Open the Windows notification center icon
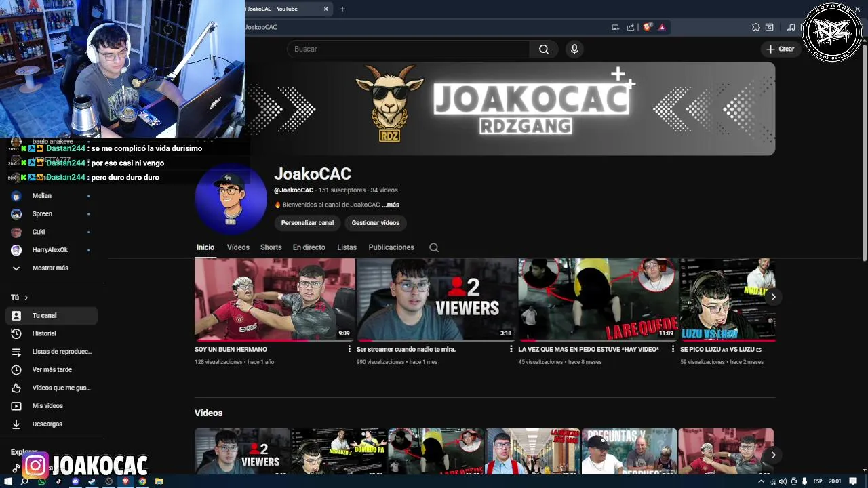This screenshot has height=488, width=868. point(853,481)
